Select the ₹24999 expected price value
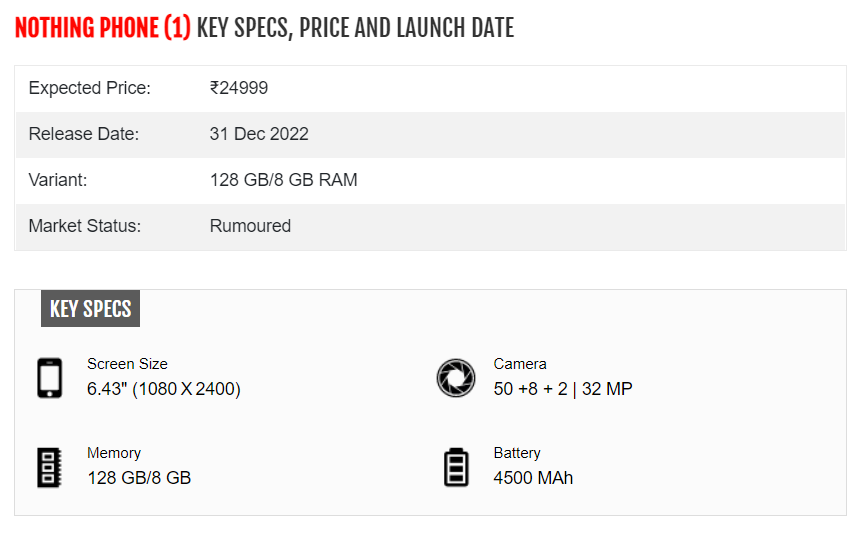 pos(239,88)
